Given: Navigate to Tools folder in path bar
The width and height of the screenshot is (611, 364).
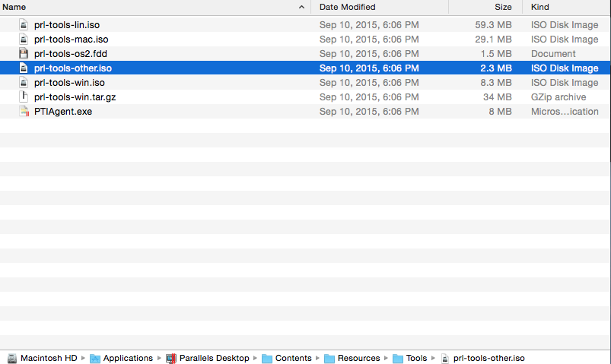Looking at the screenshot, I should point(416,358).
